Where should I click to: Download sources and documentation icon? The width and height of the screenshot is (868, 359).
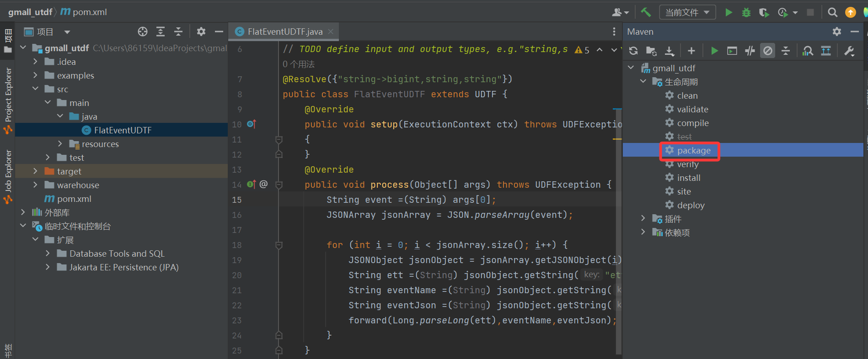(670, 51)
